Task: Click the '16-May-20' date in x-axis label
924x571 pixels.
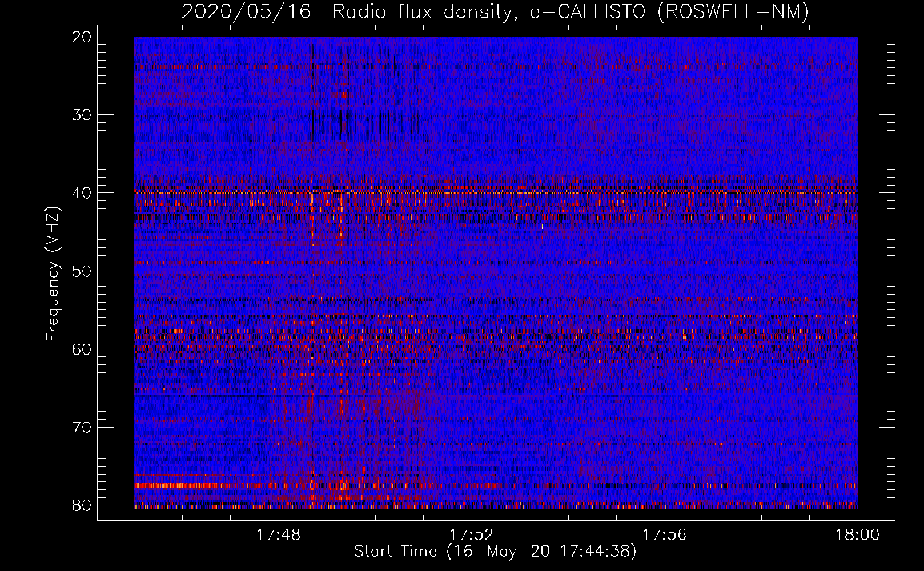Action: tap(499, 552)
